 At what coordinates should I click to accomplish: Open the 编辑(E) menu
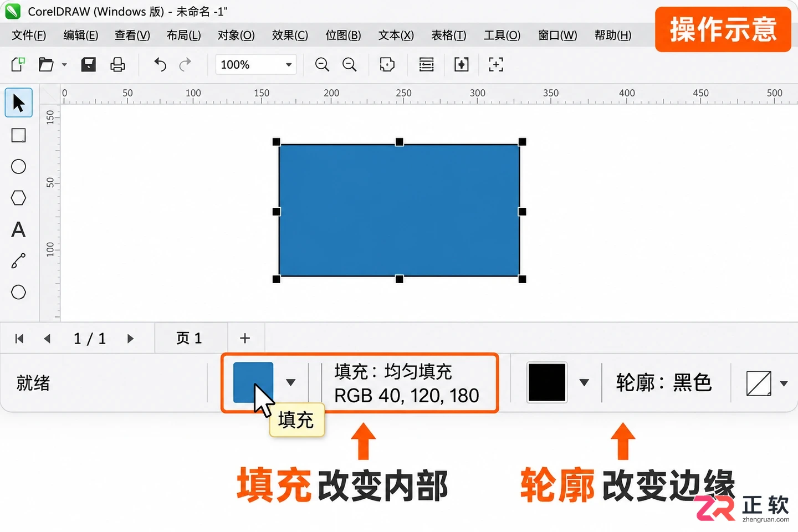(x=81, y=35)
